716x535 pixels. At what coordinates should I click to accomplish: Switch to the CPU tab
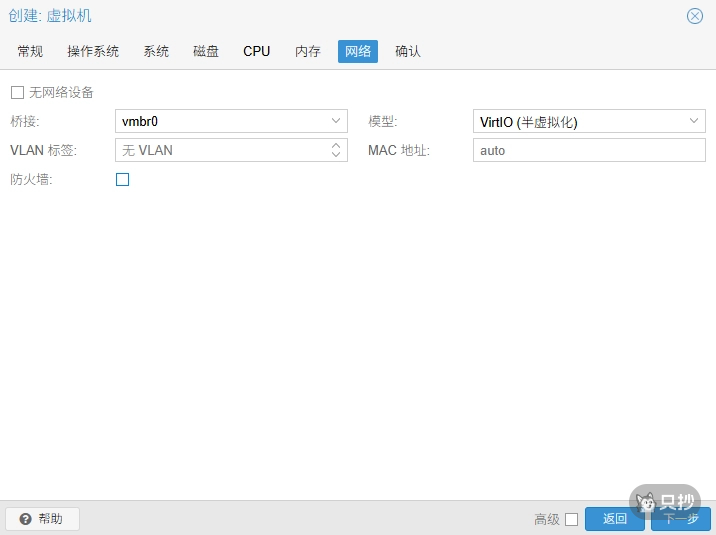tap(257, 51)
